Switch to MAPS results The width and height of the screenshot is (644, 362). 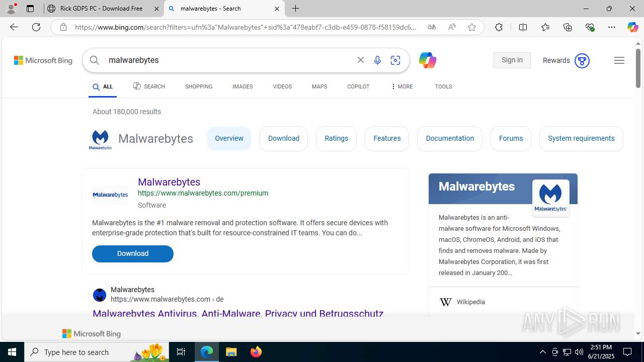point(319,86)
